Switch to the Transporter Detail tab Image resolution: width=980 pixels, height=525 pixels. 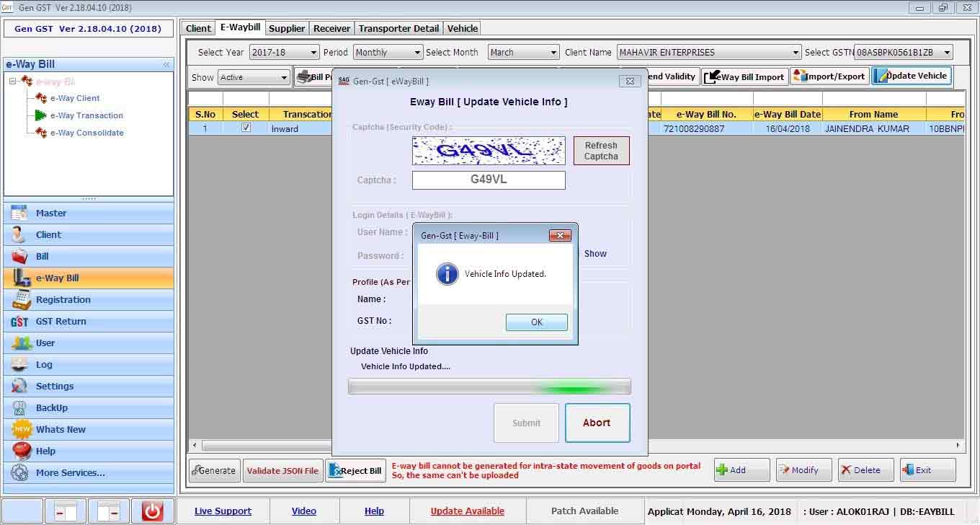[398, 28]
